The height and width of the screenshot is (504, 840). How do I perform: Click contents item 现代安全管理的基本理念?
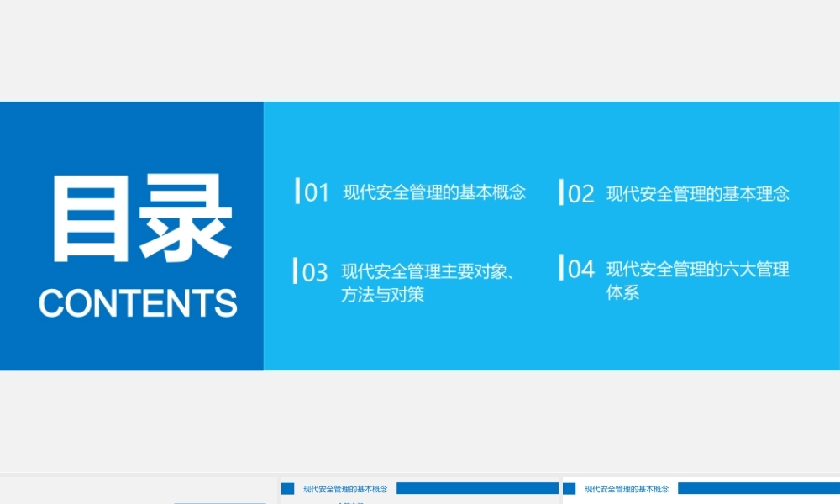(698, 194)
